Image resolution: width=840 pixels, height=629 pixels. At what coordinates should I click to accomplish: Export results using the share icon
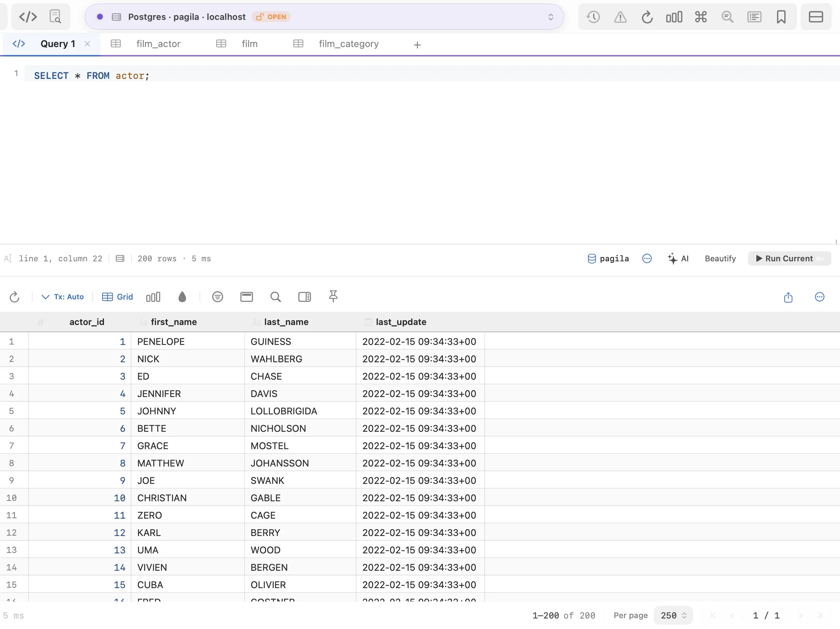point(788,297)
